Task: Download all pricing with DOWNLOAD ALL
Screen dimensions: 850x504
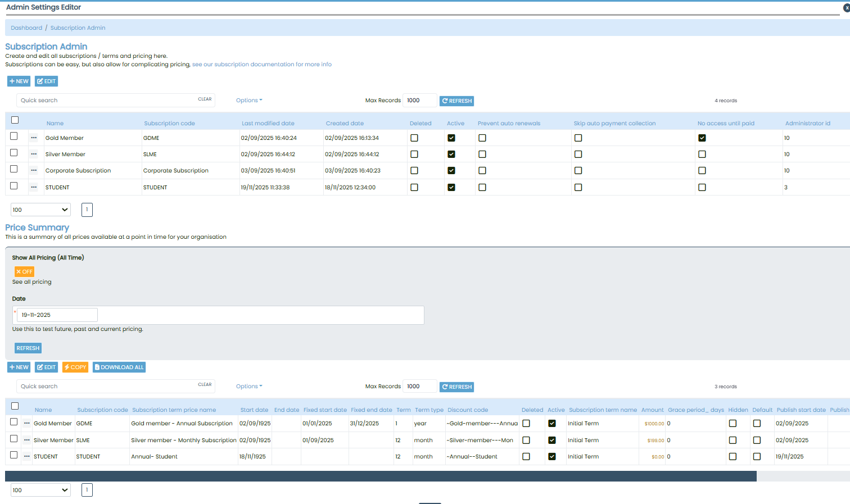Action: tap(119, 367)
